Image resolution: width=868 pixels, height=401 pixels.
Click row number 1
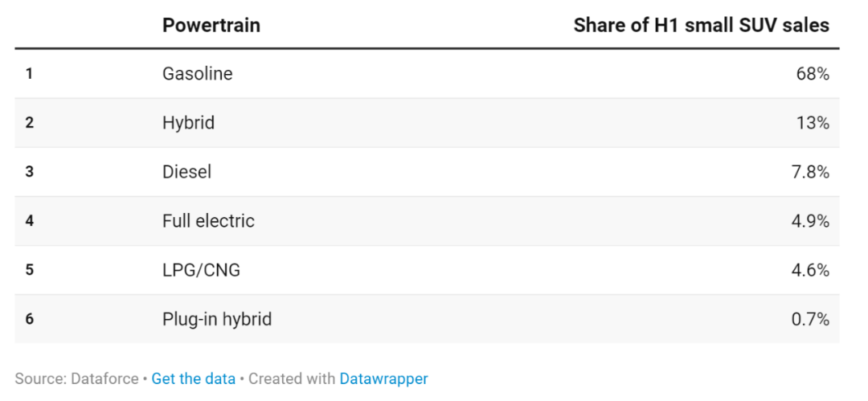[x=29, y=74]
